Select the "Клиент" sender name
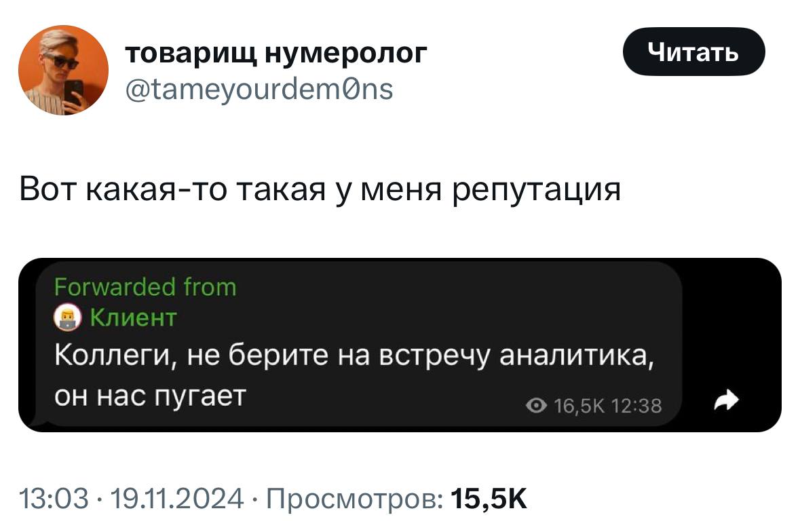The height and width of the screenshot is (532, 800). click(133, 317)
